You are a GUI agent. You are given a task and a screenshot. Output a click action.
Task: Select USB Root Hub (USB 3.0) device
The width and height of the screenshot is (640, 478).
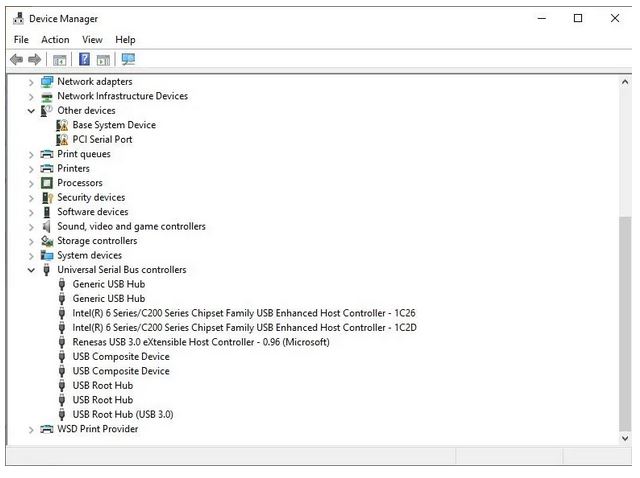click(x=124, y=414)
